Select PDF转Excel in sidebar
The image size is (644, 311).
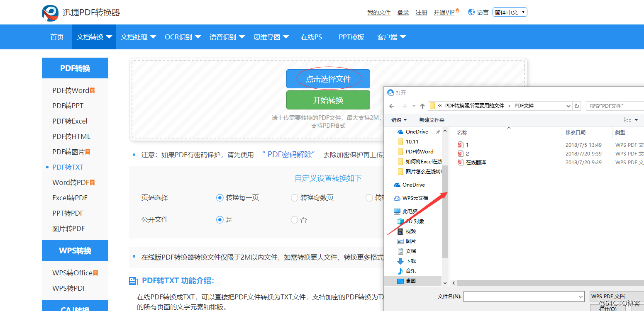click(70, 121)
